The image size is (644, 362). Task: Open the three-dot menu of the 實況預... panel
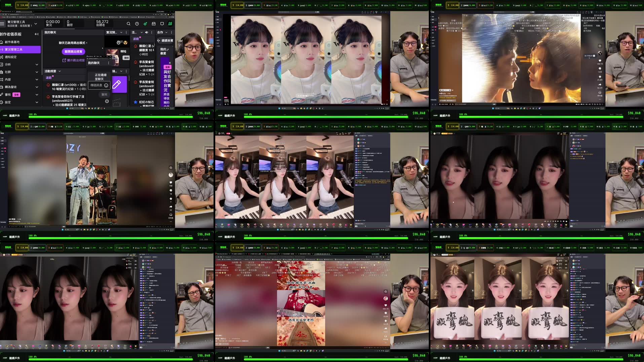pos(126,32)
